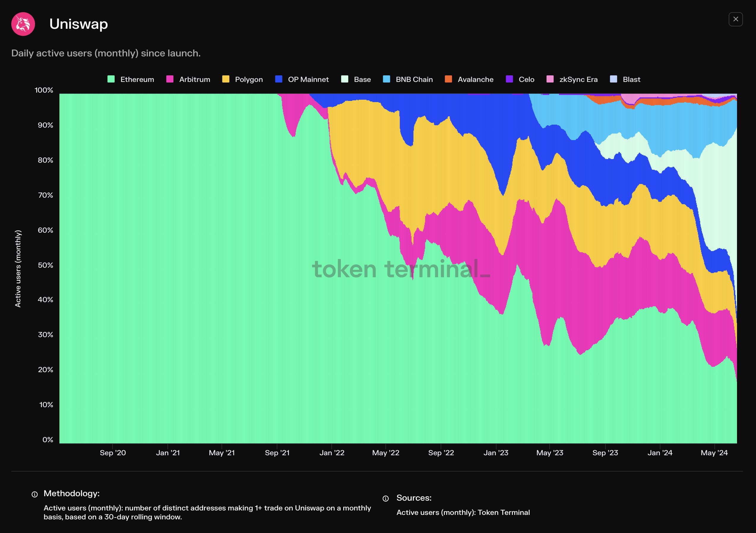Toggle the Ethereum legend swatch
The width and height of the screenshot is (756, 533).
pyautogui.click(x=111, y=79)
